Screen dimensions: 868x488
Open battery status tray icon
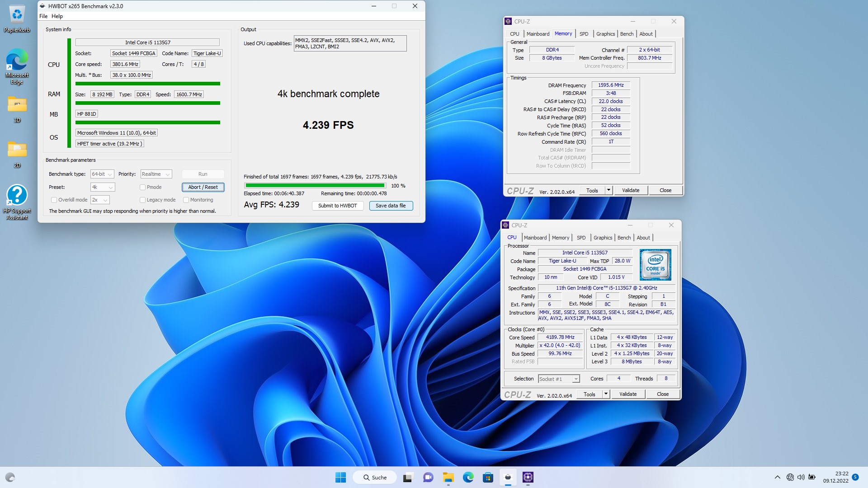pos(812,477)
